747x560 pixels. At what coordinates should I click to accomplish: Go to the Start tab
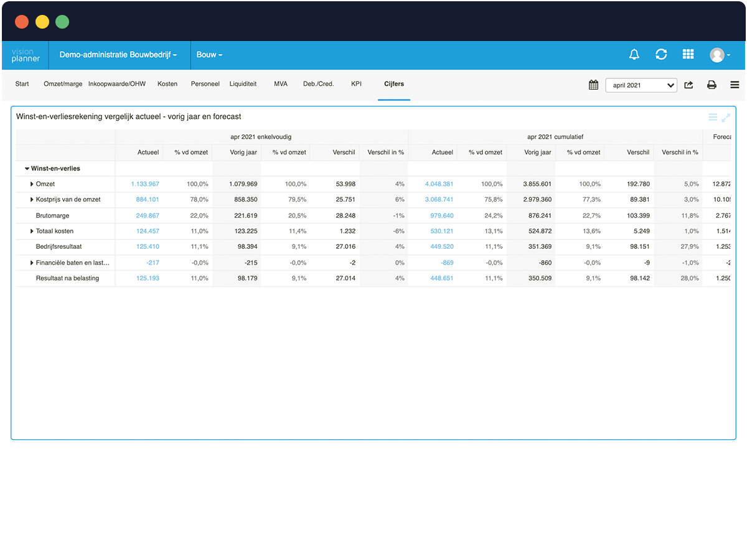pos(22,83)
